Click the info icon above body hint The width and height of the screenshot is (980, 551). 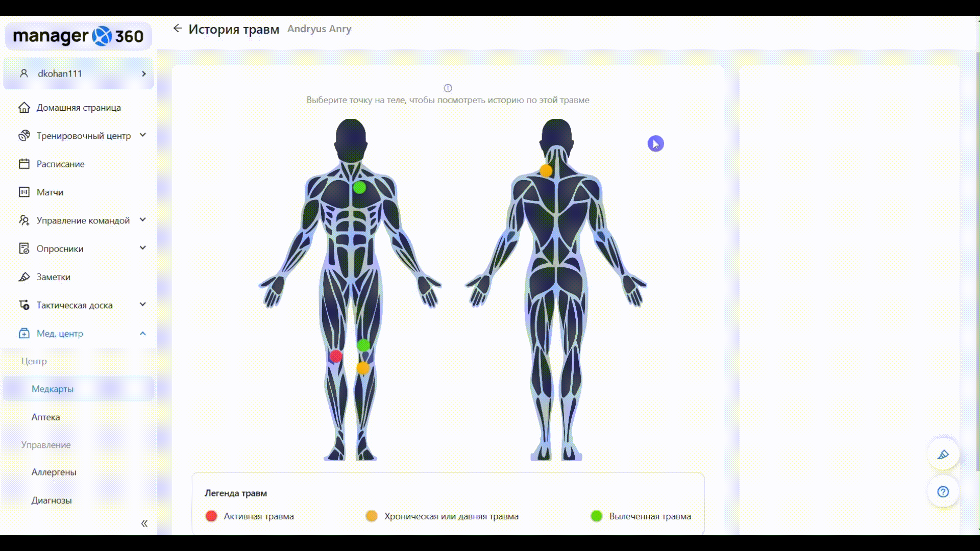(448, 88)
